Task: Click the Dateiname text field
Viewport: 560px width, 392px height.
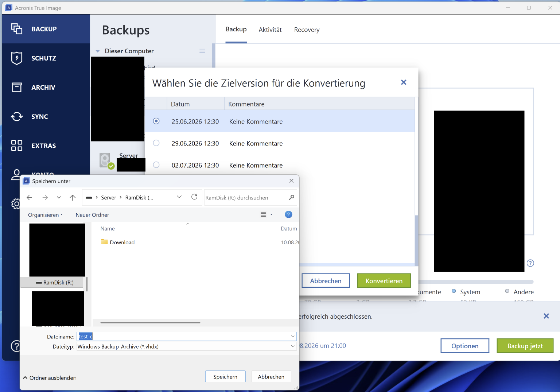Action: (x=186, y=336)
